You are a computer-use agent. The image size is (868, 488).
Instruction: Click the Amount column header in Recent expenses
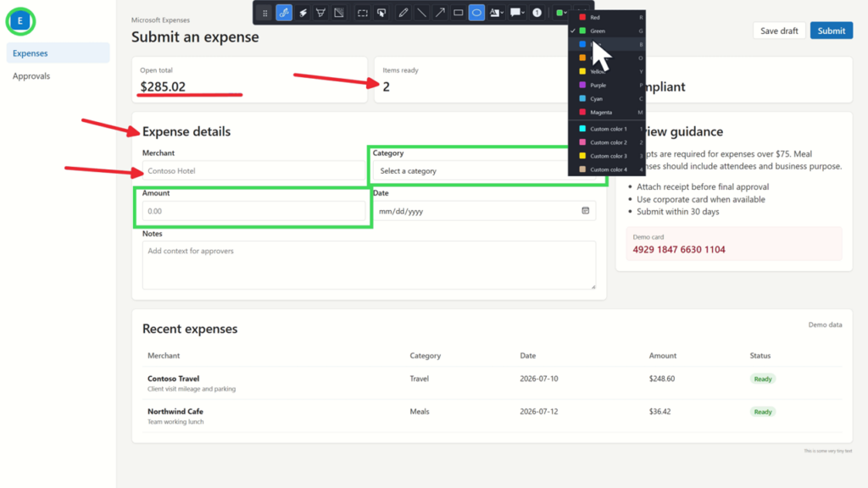(x=663, y=355)
